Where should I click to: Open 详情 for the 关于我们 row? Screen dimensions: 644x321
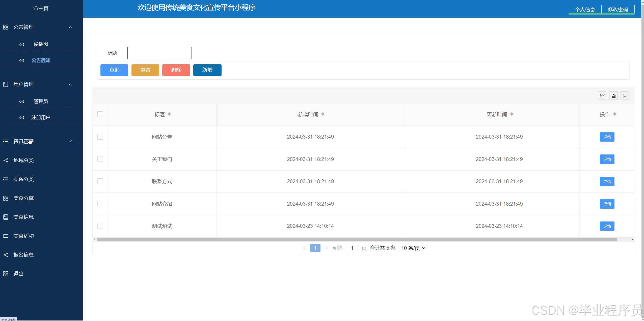coord(607,159)
